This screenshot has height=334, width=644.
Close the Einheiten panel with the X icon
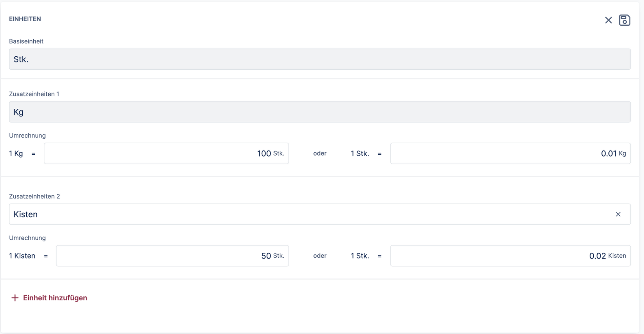click(608, 20)
